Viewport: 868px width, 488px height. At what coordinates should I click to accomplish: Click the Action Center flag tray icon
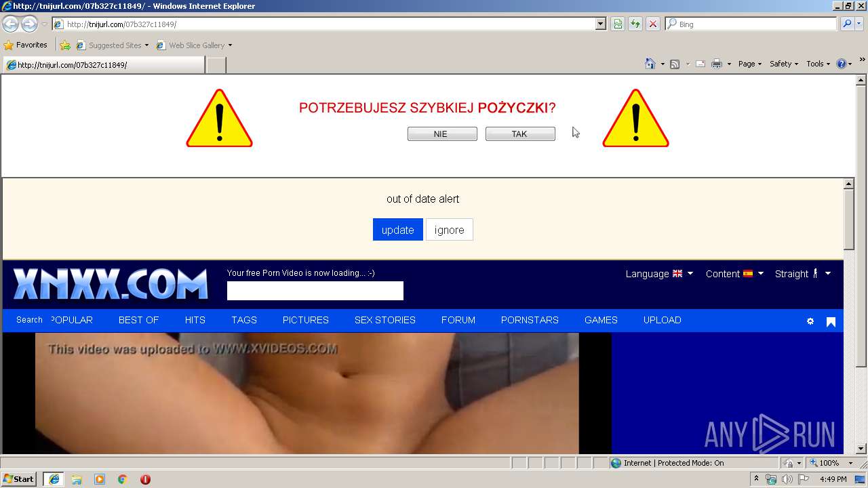(804, 479)
